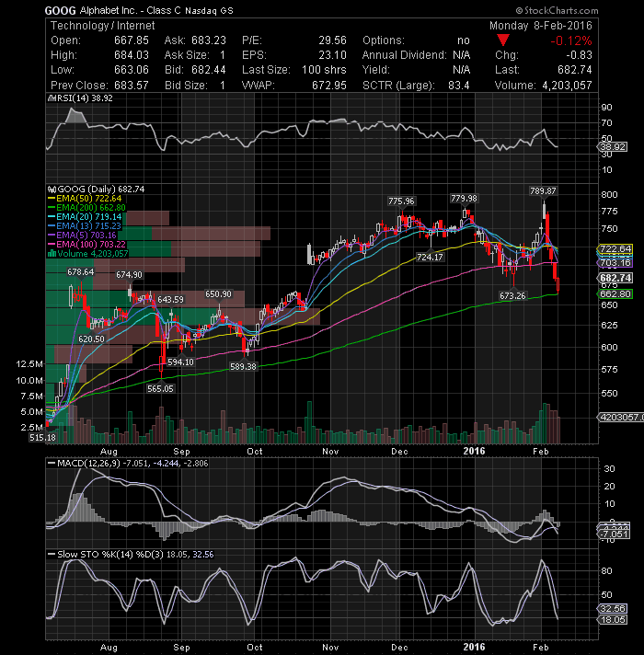Click the -0.12% percent change value
This screenshot has width=644, height=655.
[571, 40]
